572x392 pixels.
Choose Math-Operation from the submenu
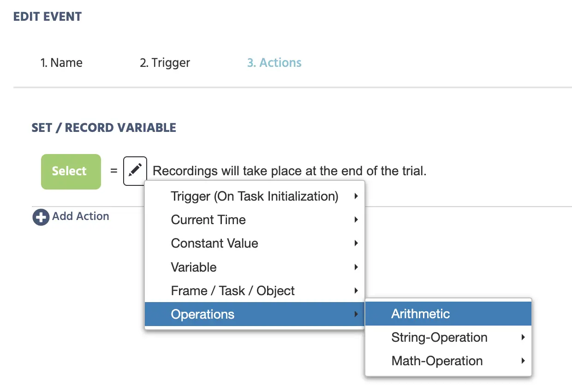click(437, 361)
